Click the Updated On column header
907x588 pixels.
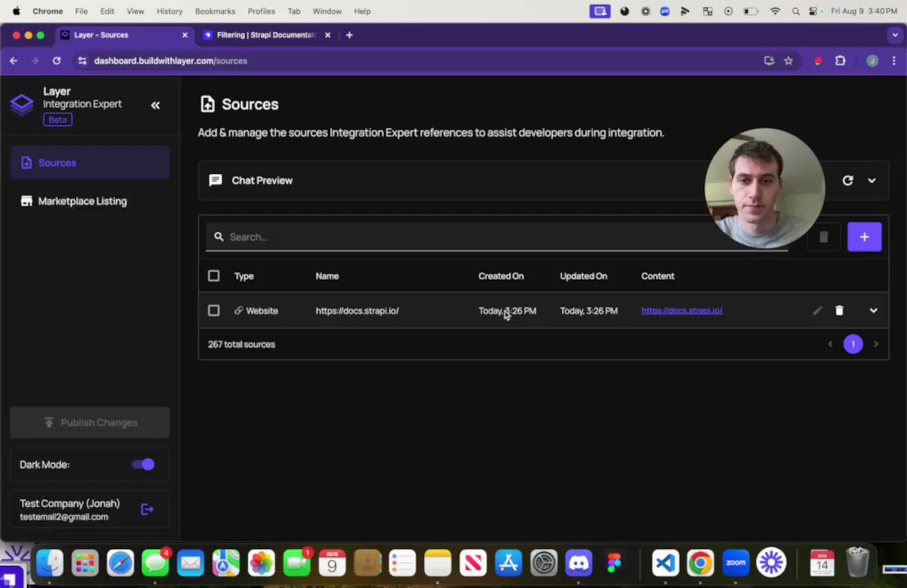583,276
